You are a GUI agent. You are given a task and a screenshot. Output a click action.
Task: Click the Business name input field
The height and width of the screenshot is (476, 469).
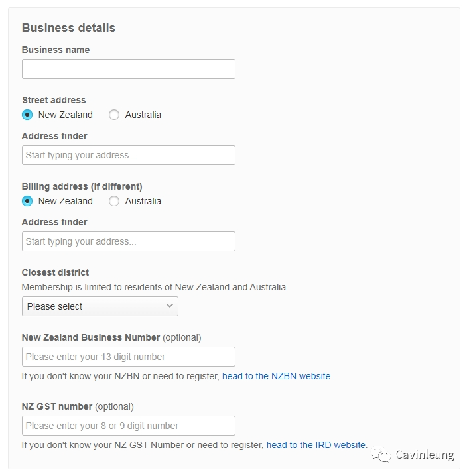coord(129,69)
